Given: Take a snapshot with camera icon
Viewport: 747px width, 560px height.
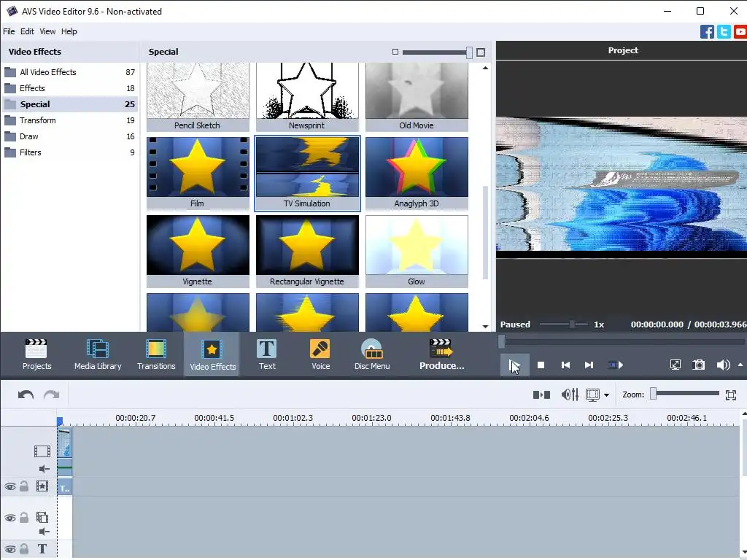Looking at the screenshot, I should pyautogui.click(x=698, y=365).
